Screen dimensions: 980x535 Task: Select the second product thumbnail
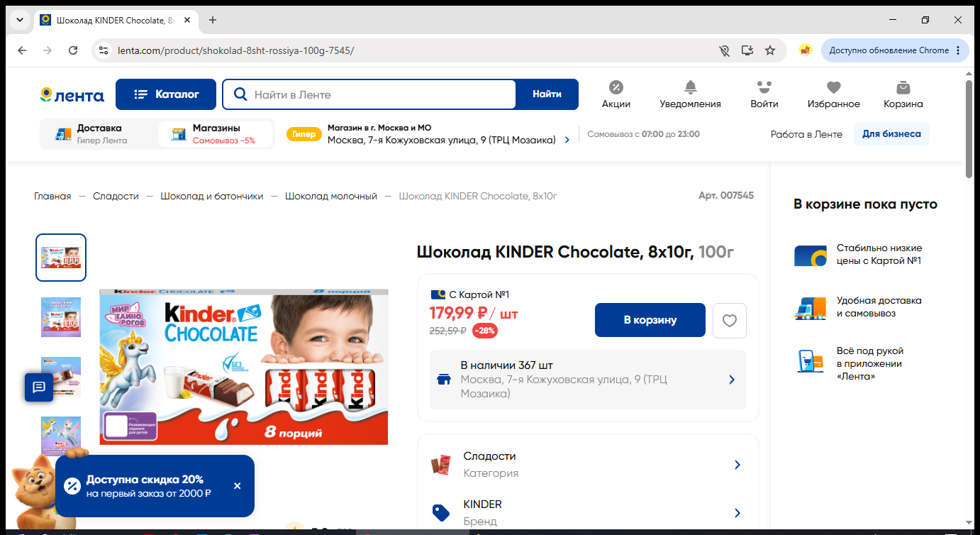pyautogui.click(x=61, y=317)
